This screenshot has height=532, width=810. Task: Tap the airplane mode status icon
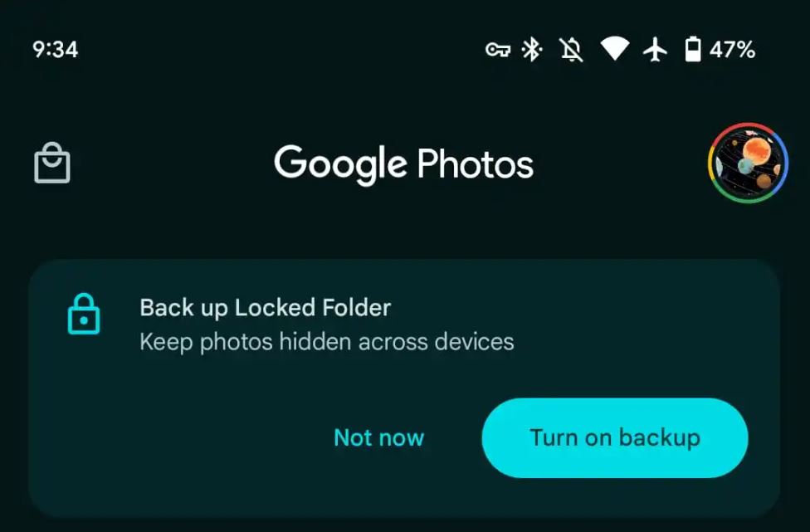click(x=655, y=50)
